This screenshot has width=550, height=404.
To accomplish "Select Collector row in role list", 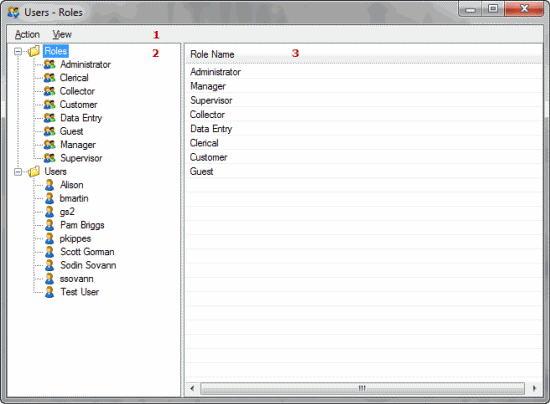I will [x=363, y=115].
